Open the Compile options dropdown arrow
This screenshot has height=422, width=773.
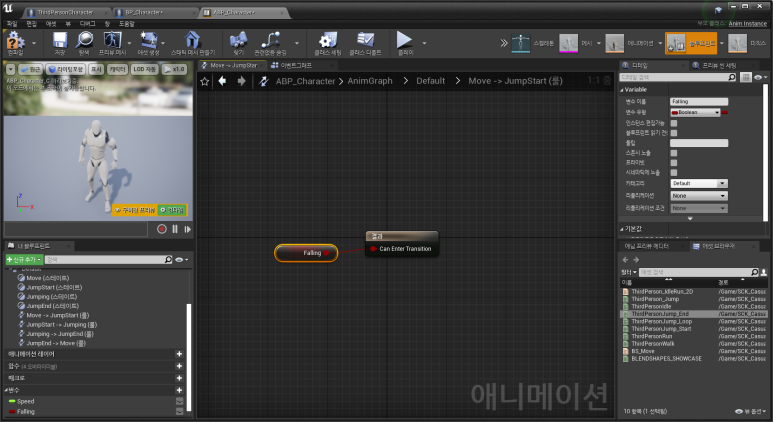(34, 43)
